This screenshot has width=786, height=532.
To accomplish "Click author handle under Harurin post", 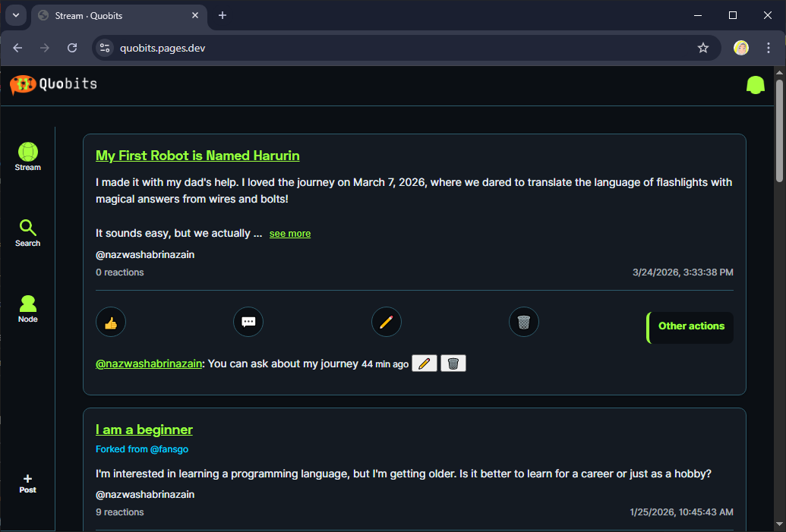I will [145, 255].
